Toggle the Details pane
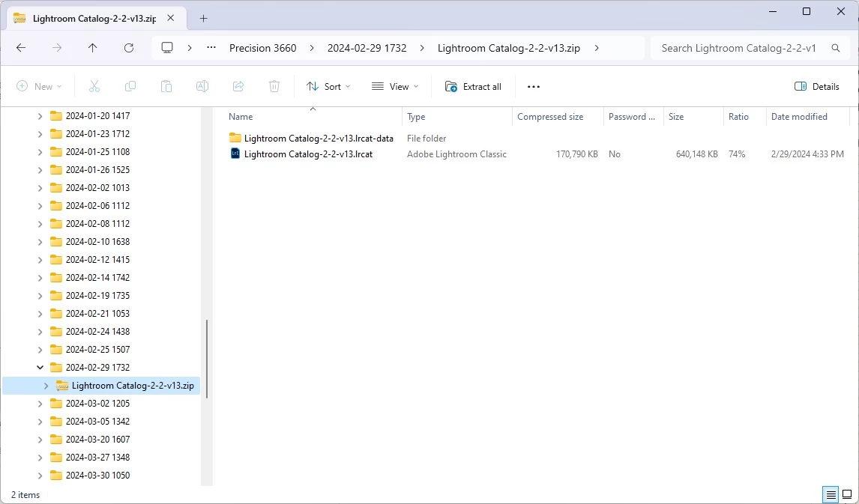The width and height of the screenshot is (859, 504). click(816, 86)
